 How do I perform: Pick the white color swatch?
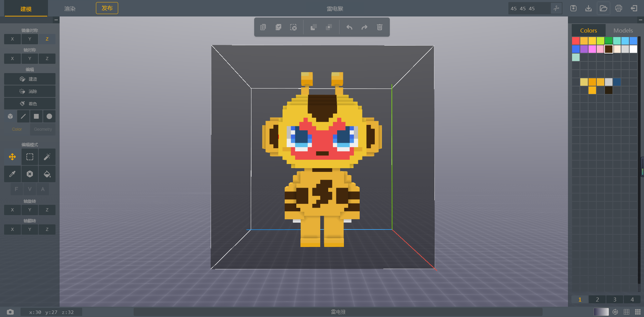(x=633, y=49)
